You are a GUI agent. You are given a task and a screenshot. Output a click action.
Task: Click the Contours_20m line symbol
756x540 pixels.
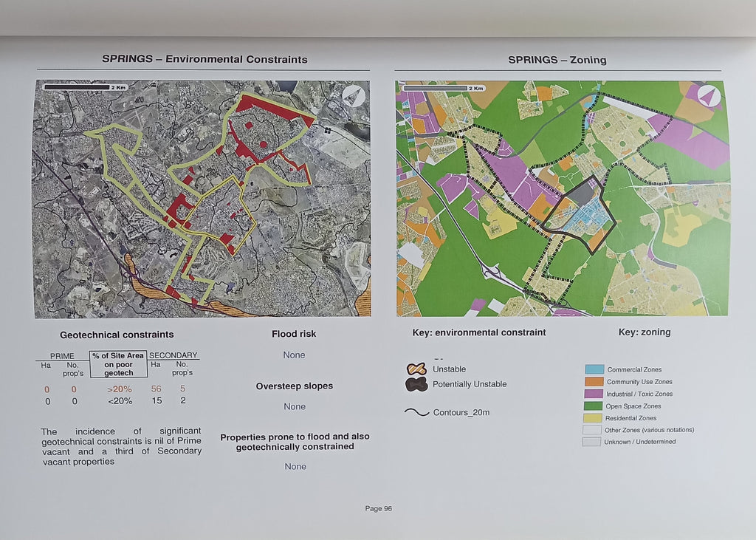coord(417,412)
